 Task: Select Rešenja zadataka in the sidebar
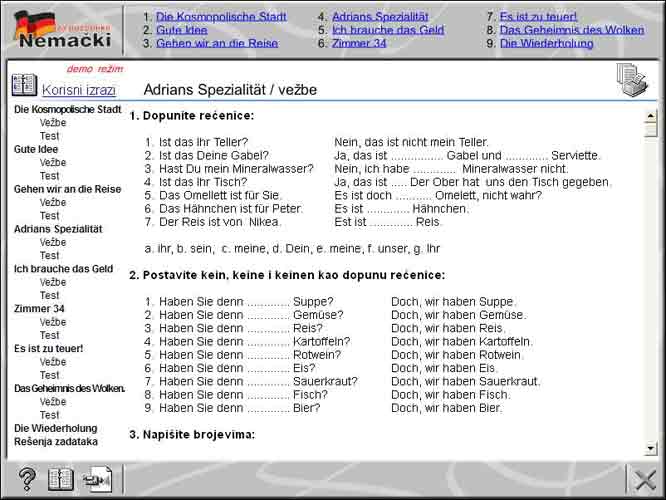pyautogui.click(x=56, y=441)
